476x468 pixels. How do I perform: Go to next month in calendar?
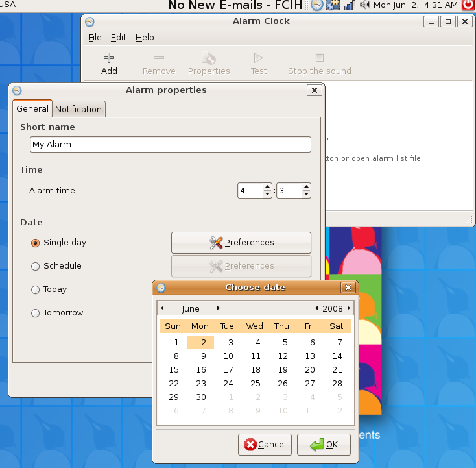point(219,308)
